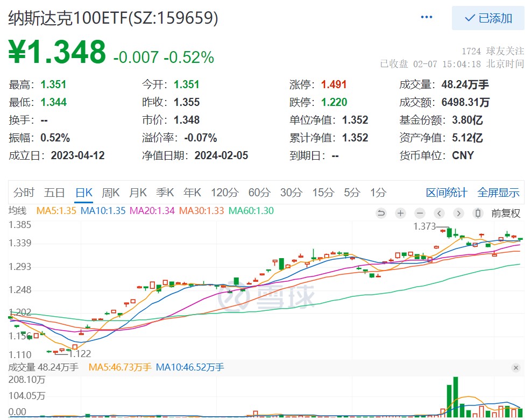Shift the chart earlier with the left chevron icon
531x420 pixels.
(439, 213)
